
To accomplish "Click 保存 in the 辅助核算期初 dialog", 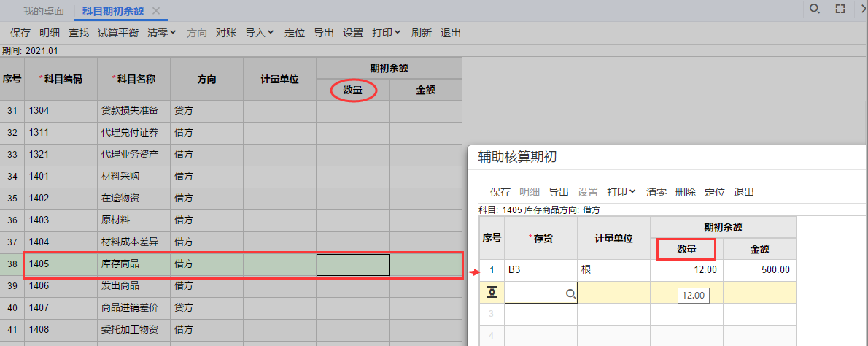I will 500,192.
